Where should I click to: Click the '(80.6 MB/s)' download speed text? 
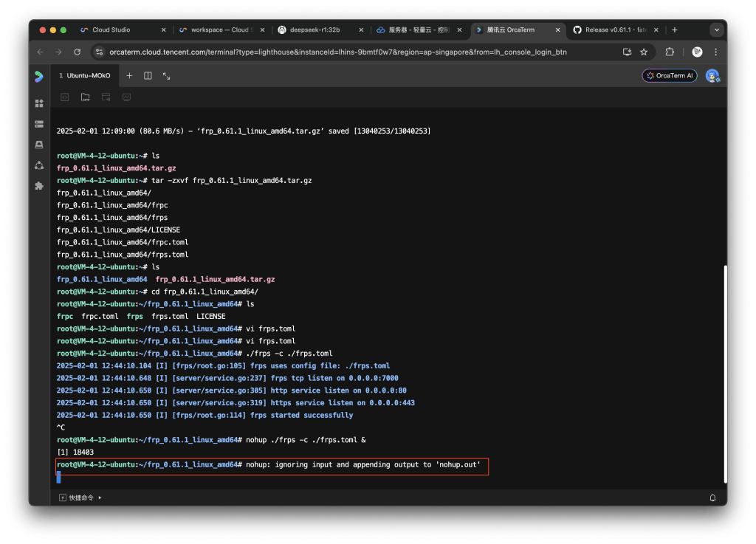pos(162,131)
